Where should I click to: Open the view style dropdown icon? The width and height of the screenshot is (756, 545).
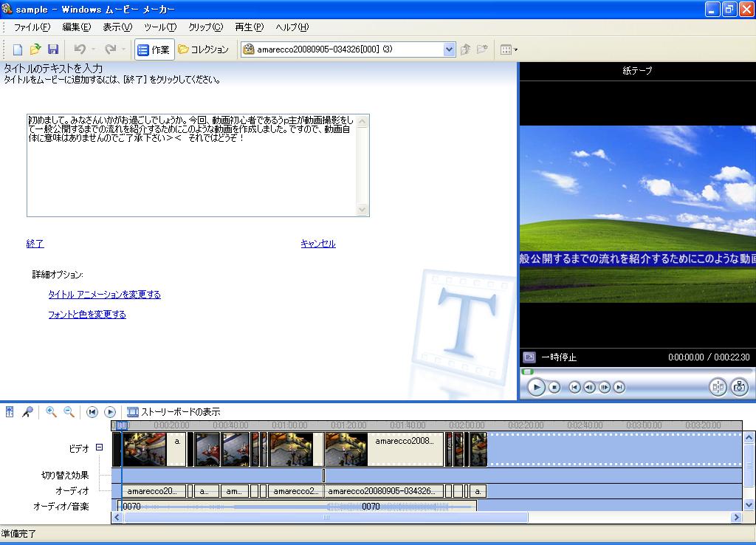click(x=509, y=49)
